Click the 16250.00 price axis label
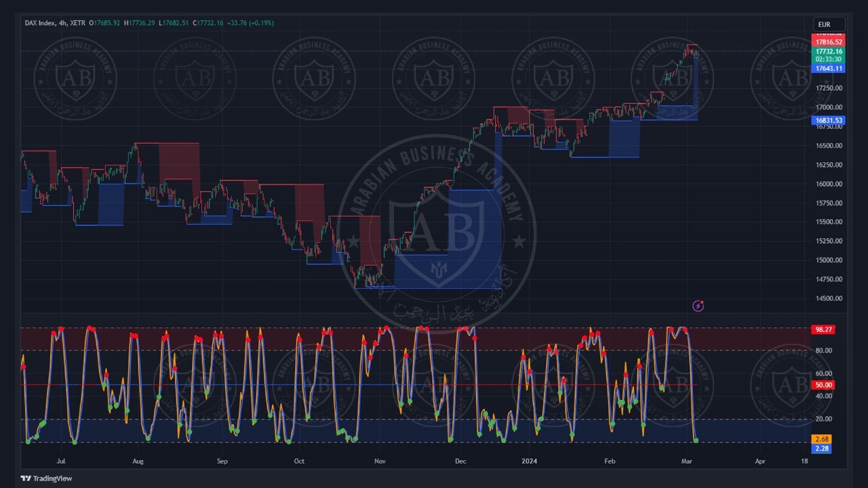 829,165
